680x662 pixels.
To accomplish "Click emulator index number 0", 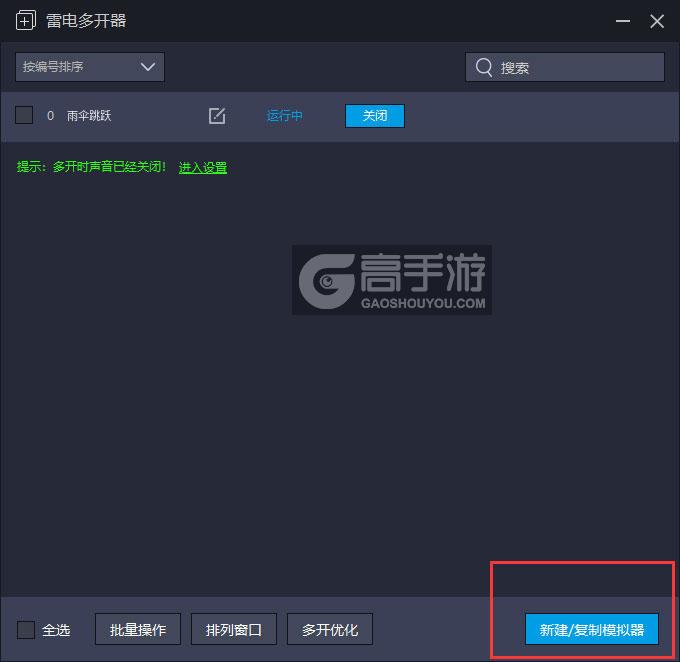I will pos(50,116).
